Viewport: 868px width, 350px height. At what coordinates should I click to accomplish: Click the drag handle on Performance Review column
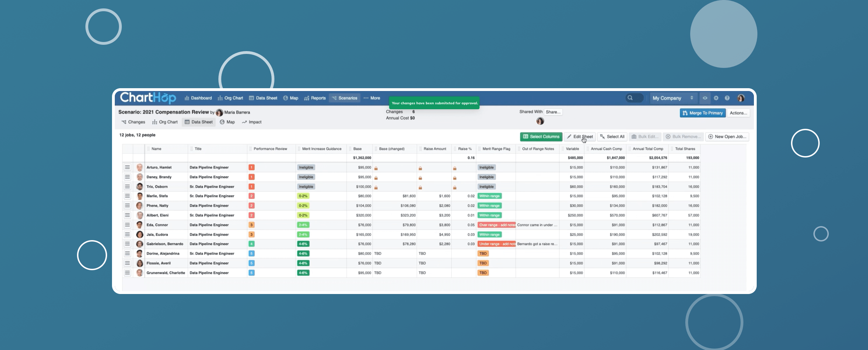click(250, 149)
